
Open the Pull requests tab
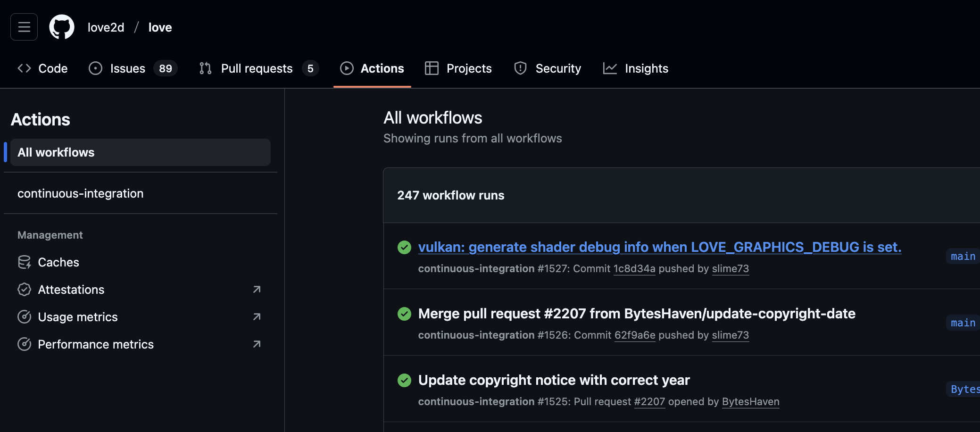click(259, 68)
